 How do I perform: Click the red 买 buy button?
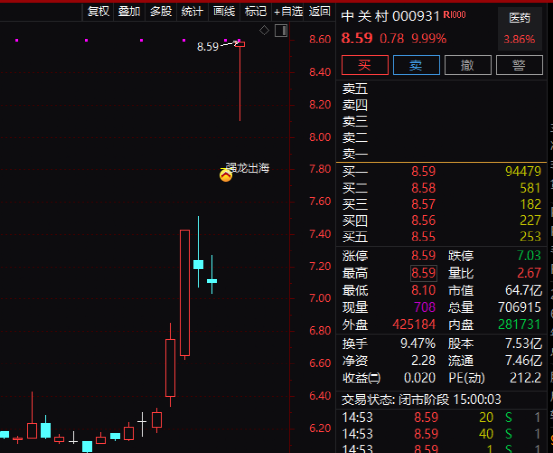(x=365, y=65)
